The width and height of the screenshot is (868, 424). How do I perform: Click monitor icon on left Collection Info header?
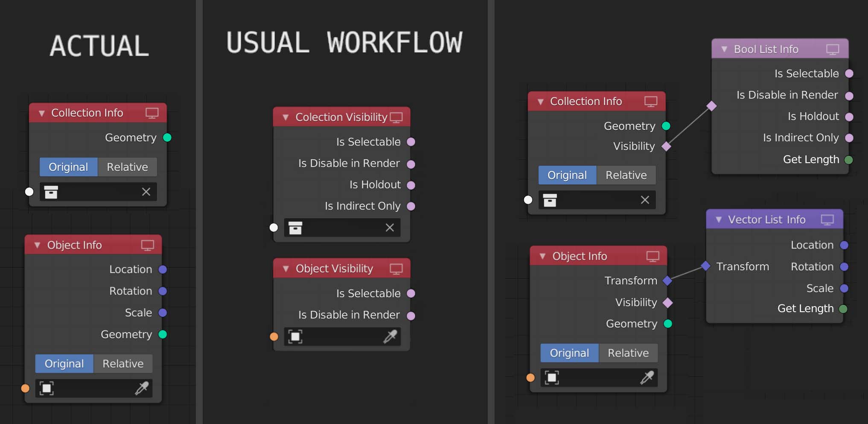coord(152,113)
